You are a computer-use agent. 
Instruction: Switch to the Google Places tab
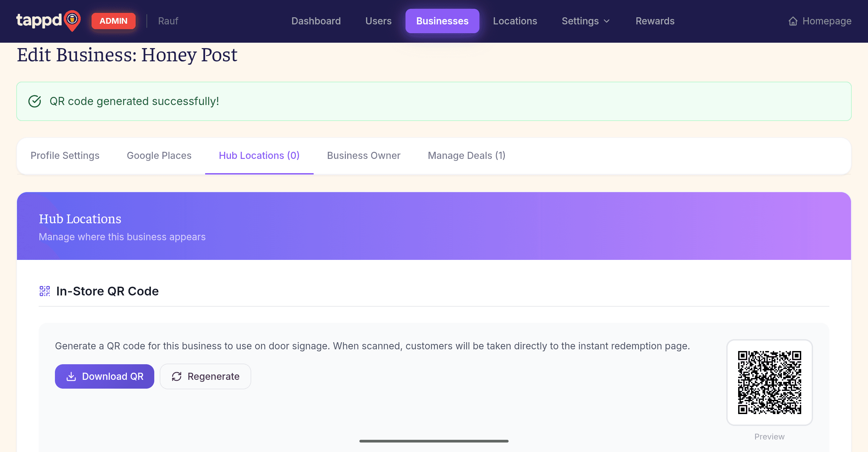(x=159, y=156)
